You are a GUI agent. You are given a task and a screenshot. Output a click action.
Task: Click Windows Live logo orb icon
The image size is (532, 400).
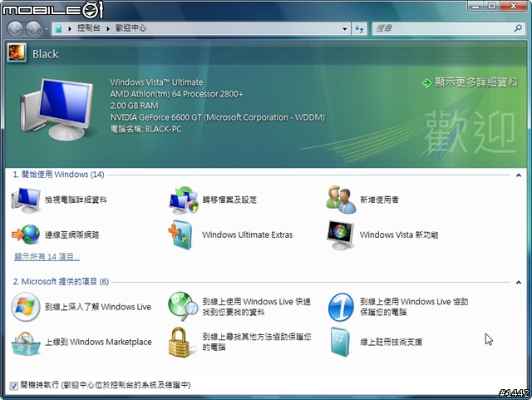26,307
